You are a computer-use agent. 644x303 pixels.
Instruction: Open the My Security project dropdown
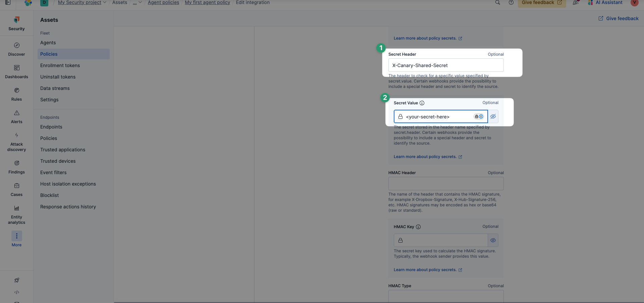pos(82,3)
